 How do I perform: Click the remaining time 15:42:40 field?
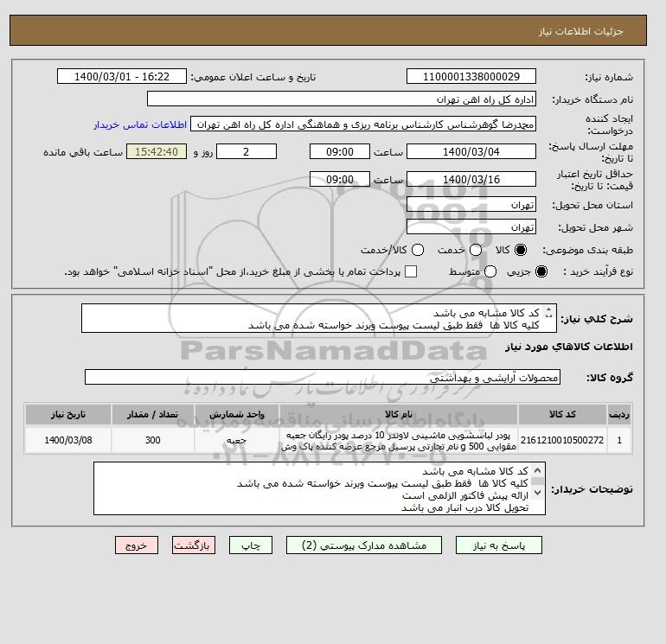(157, 151)
